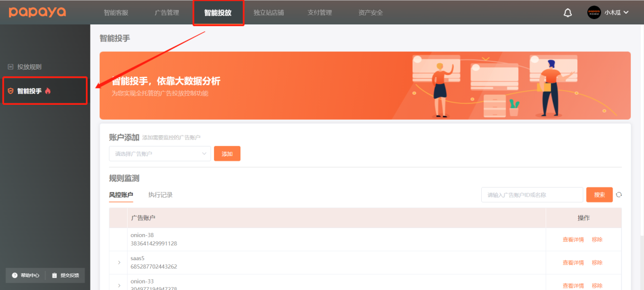This screenshot has height=290, width=644.
Task: Expand the saas5 account row
Action: click(x=119, y=263)
